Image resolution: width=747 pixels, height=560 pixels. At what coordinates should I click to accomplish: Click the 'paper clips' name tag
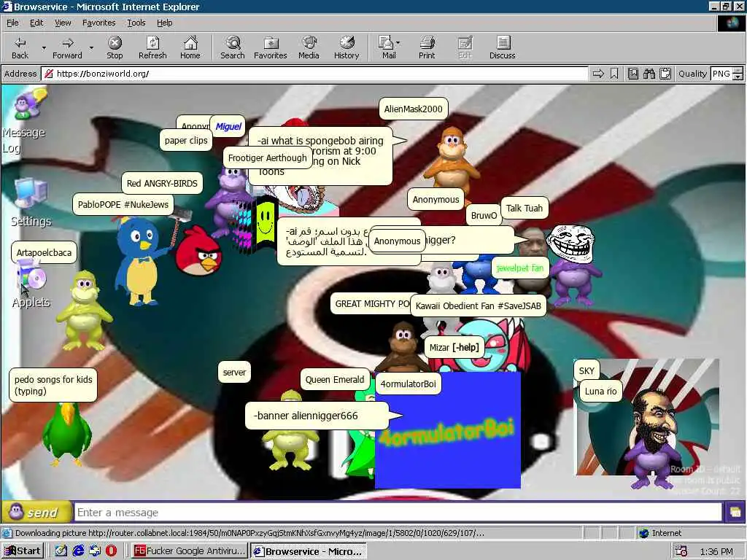point(186,141)
